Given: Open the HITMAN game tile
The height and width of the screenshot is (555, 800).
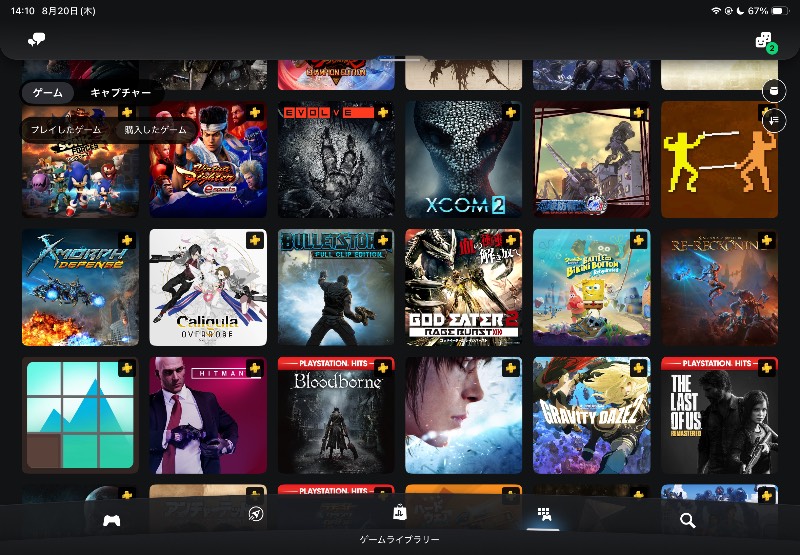Looking at the screenshot, I should tap(208, 415).
